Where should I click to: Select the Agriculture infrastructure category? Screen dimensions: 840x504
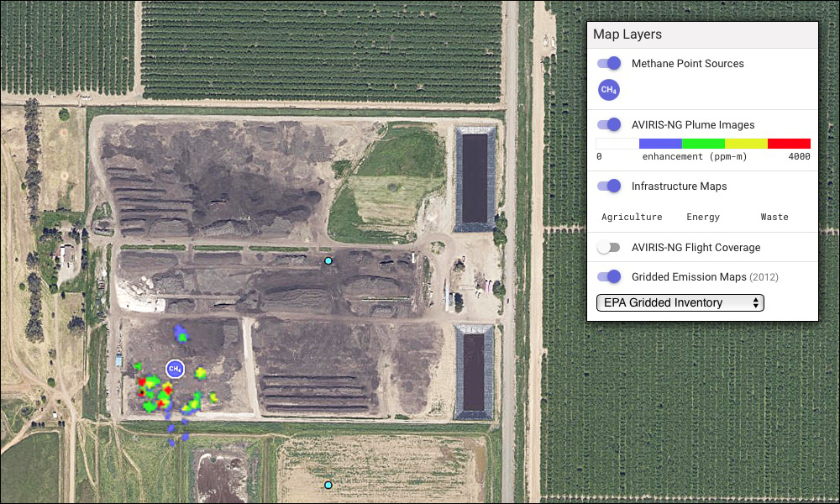[632, 217]
